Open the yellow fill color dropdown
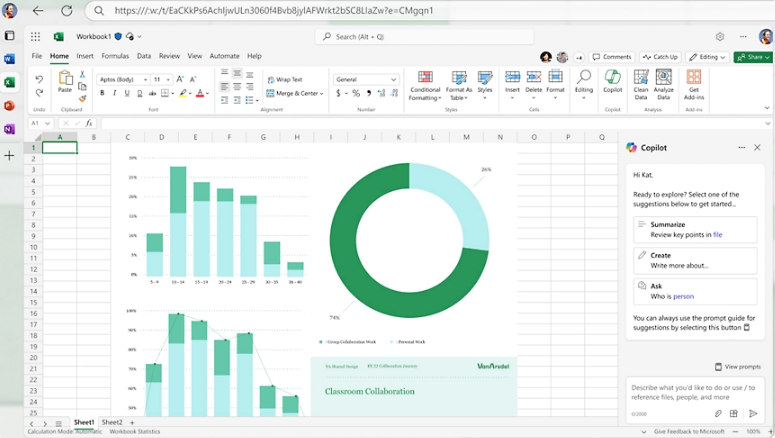The width and height of the screenshot is (775, 438). tap(190, 93)
